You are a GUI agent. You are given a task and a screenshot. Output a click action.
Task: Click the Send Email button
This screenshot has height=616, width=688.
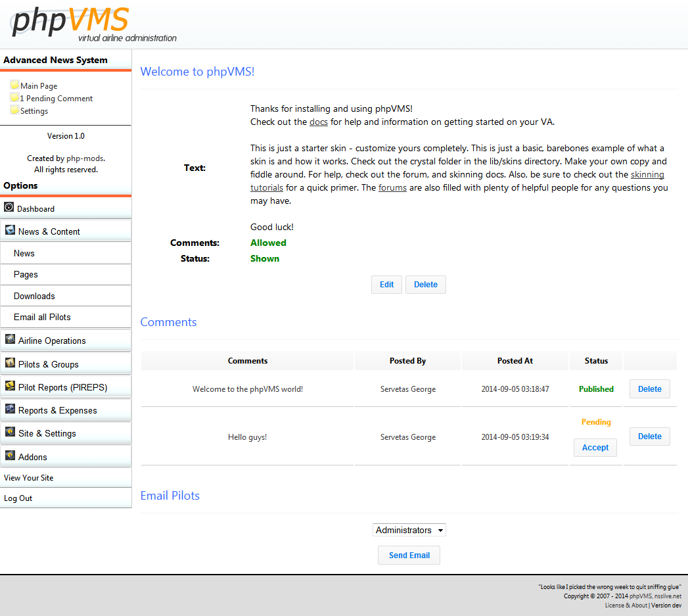409,556
